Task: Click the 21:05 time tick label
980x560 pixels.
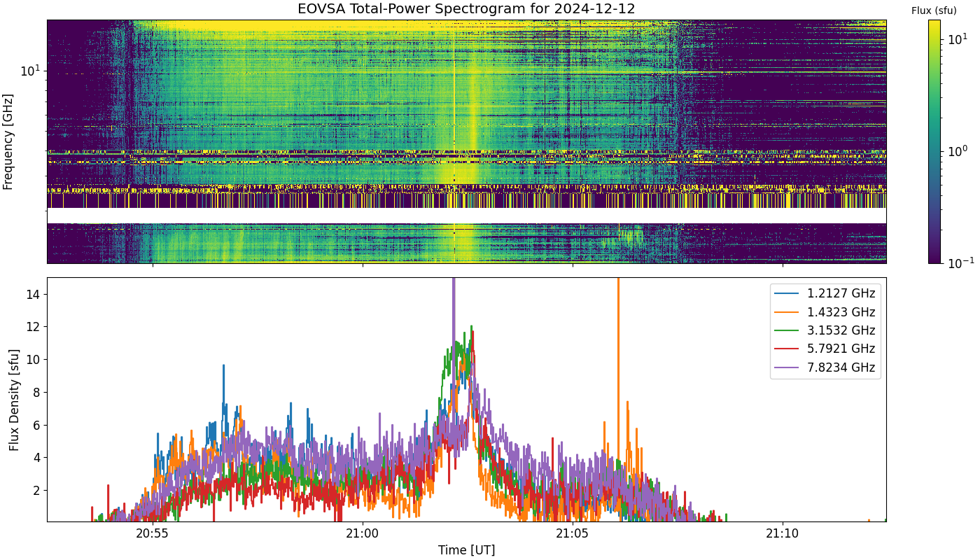Action: pos(572,533)
